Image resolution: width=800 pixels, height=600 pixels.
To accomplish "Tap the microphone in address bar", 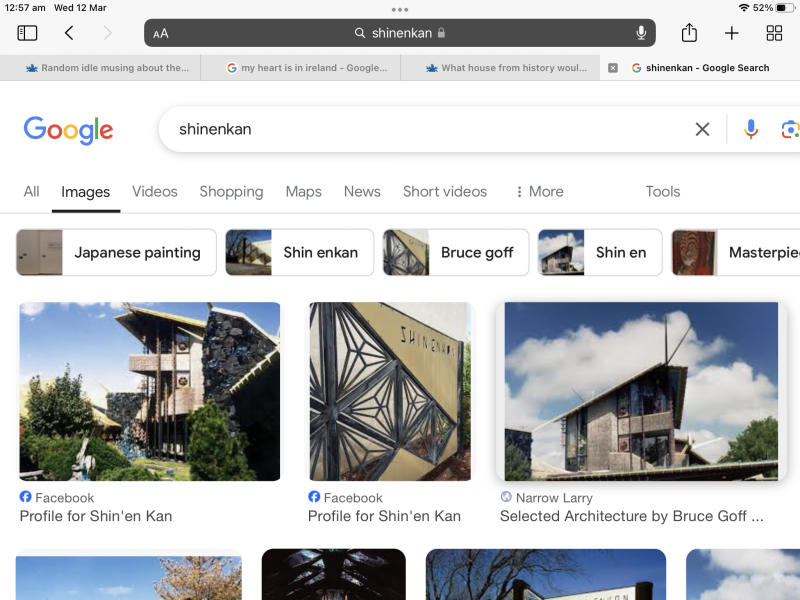I will pos(641,33).
